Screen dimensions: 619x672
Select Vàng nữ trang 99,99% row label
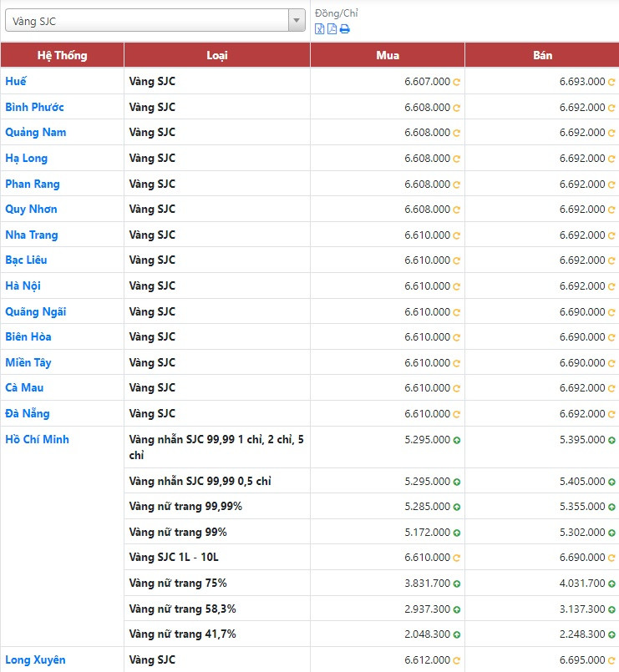(x=185, y=507)
